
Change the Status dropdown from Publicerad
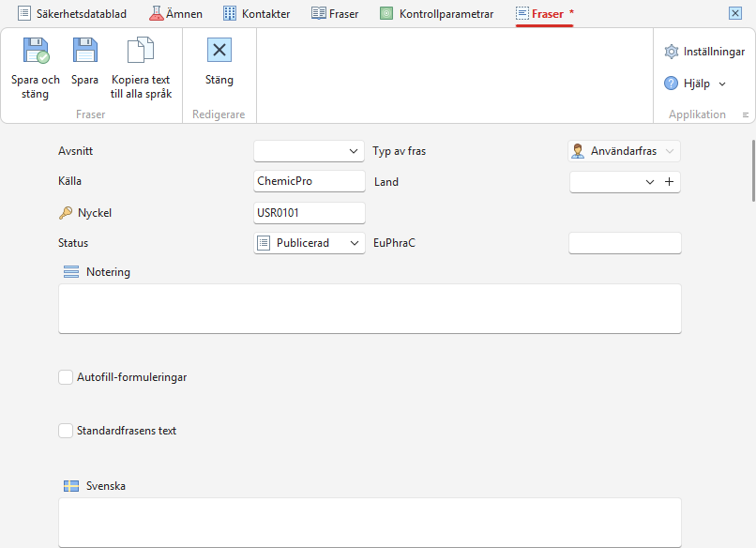pos(309,243)
